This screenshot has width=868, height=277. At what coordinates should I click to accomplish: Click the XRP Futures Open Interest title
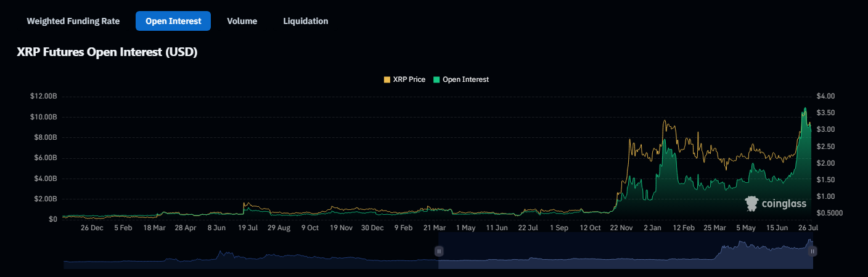(107, 53)
